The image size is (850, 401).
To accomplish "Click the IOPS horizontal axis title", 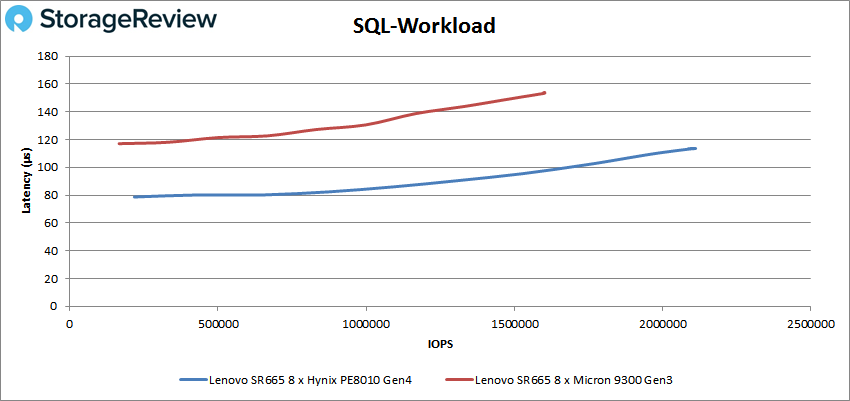I will click(438, 343).
